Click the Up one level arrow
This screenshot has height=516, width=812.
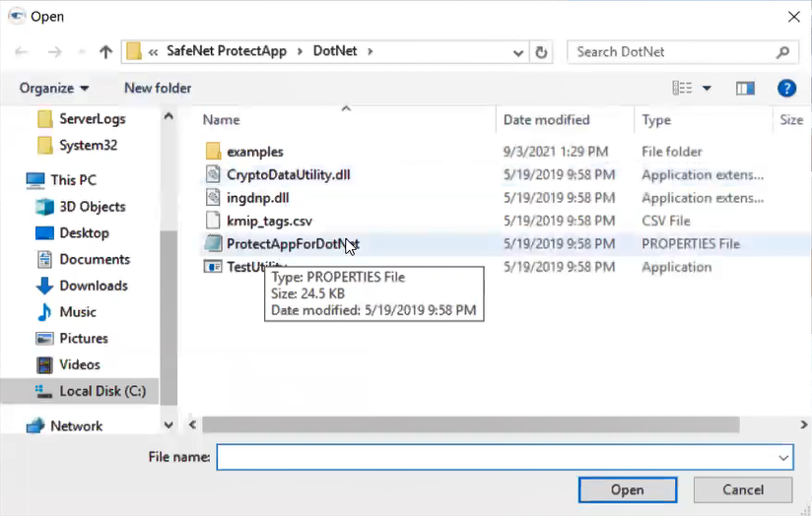tap(105, 52)
